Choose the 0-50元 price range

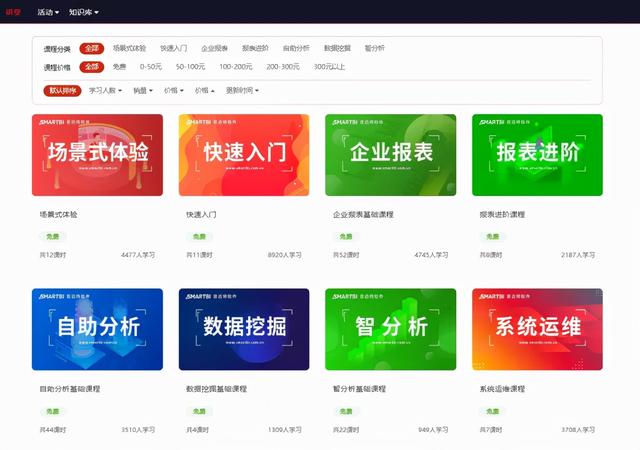[151, 67]
